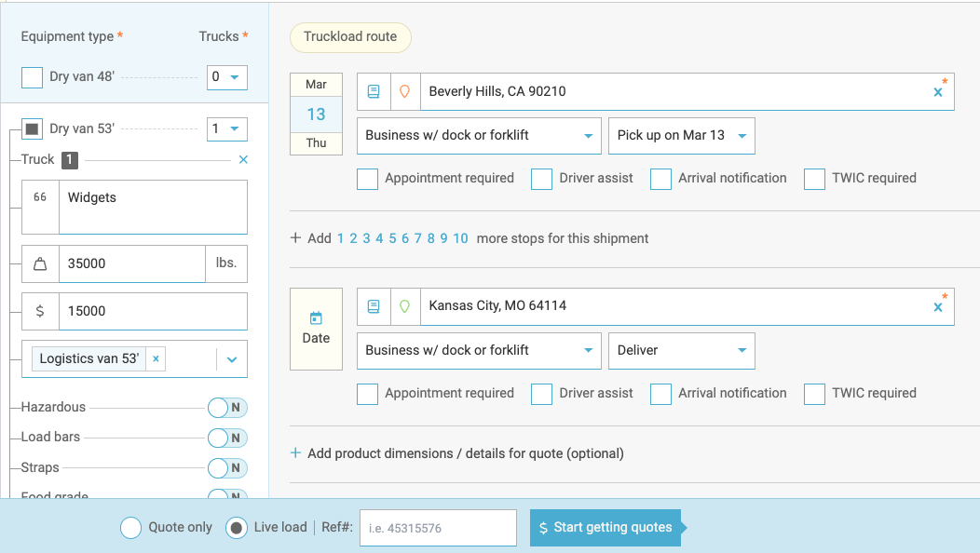980x553 pixels.
Task: Enable the Hazardous toggle
Action: click(x=226, y=408)
